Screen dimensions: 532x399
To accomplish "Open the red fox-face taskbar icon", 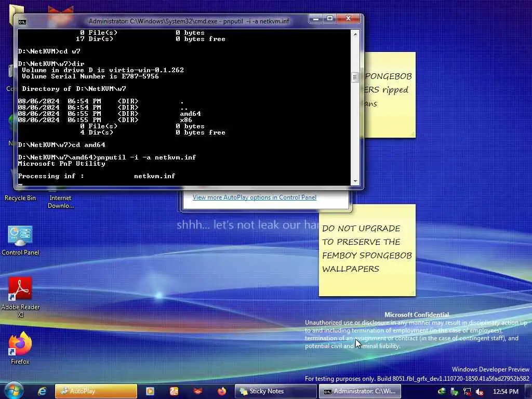I will pyautogui.click(x=198, y=391).
